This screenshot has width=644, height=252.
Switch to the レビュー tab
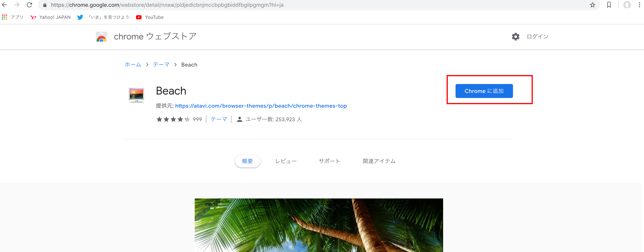tap(286, 161)
